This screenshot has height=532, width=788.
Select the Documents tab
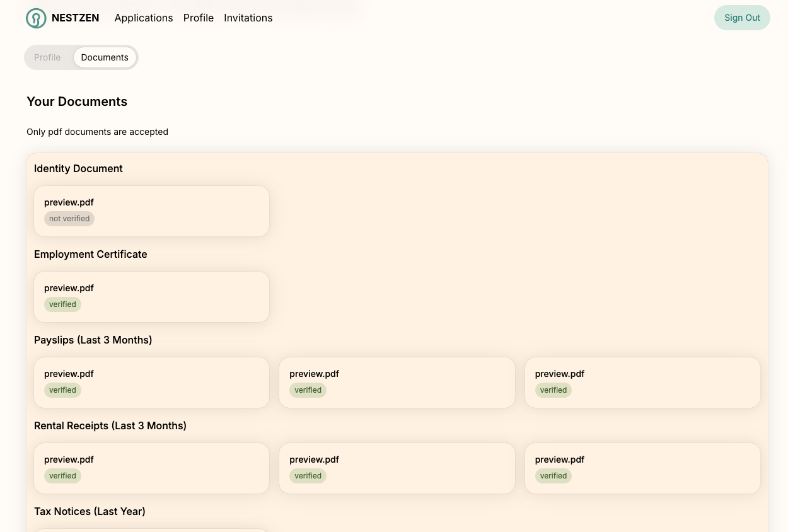(x=105, y=57)
